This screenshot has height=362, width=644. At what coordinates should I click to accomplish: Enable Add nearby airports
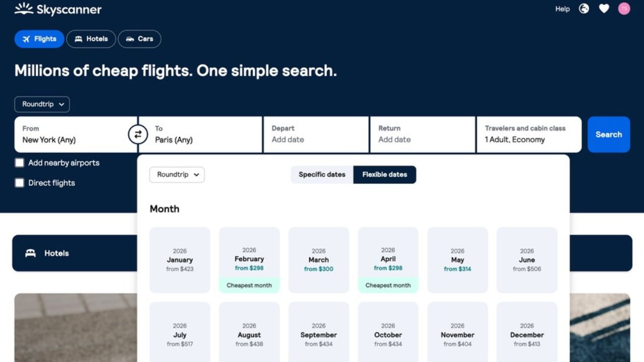click(x=19, y=162)
